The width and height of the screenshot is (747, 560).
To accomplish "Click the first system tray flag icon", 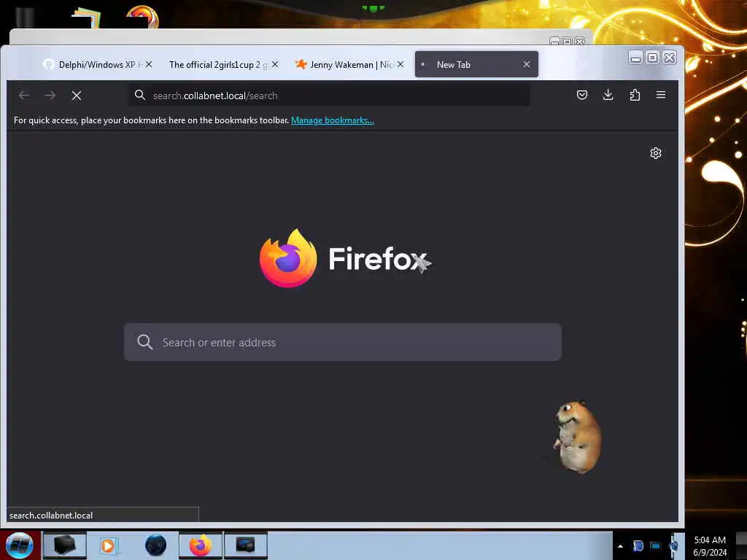I will tap(638, 545).
